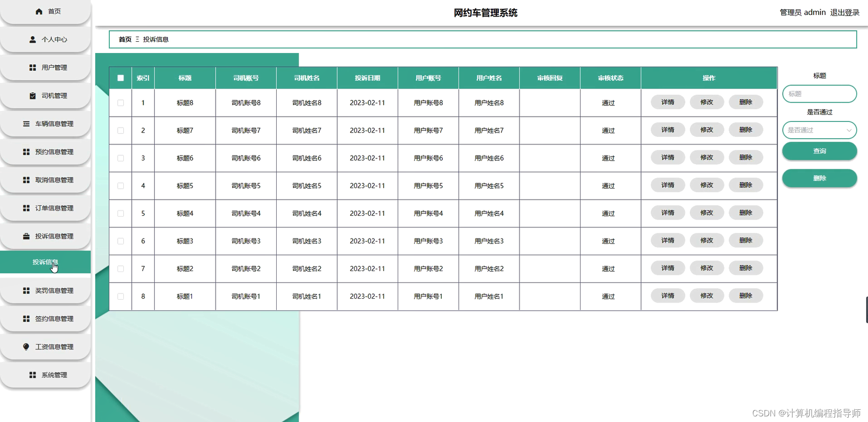This screenshot has width=868, height=422.
Task: Click the cell 司机姓名3
Action: pyautogui.click(x=307, y=241)
